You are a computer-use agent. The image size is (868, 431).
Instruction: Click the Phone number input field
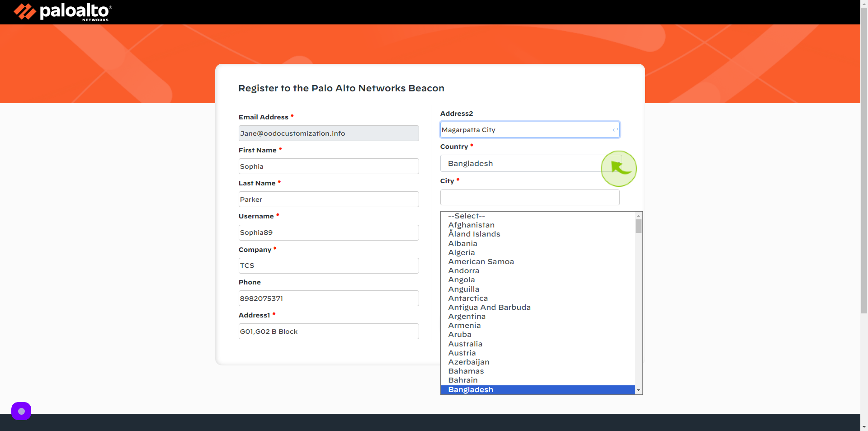pos(329,298)
